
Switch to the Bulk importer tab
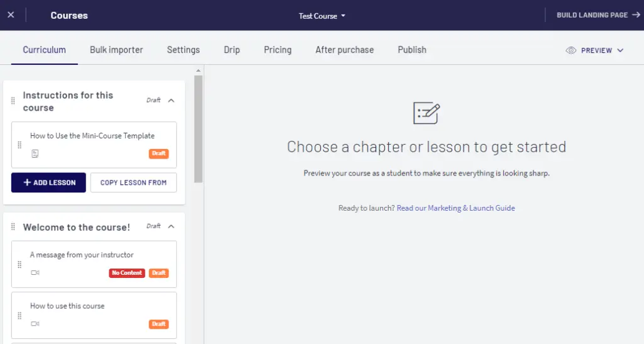[116, 50]
